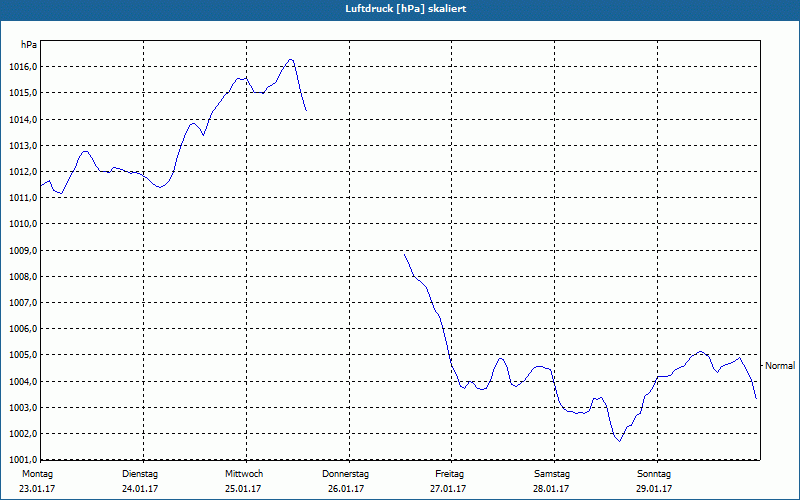
Task: Click the date 25.01.17
Action: tap(243, 489)
